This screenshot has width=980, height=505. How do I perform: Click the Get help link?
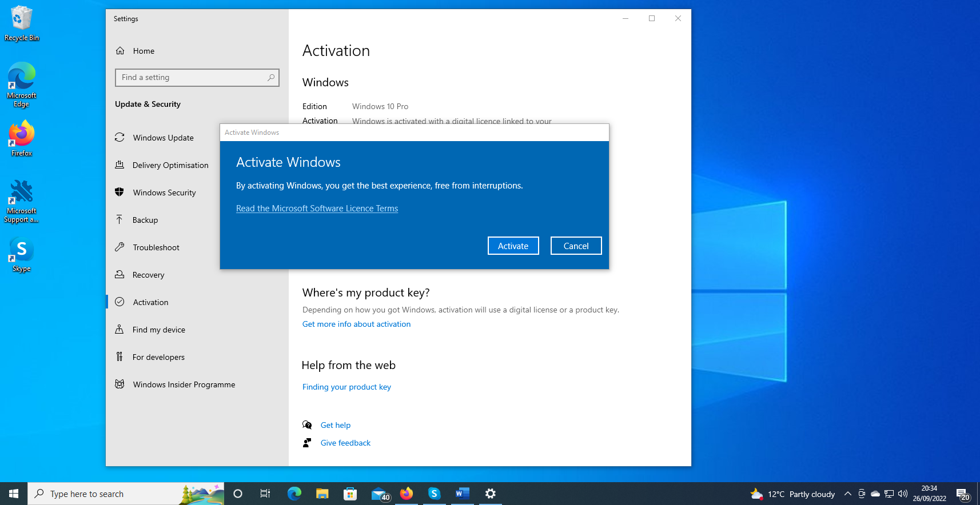[x=336, y=425]
